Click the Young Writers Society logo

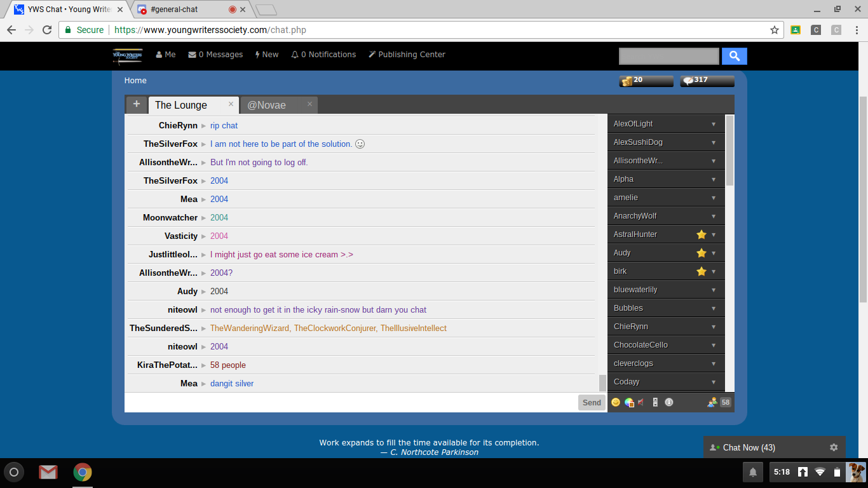(x=127, y=56)
